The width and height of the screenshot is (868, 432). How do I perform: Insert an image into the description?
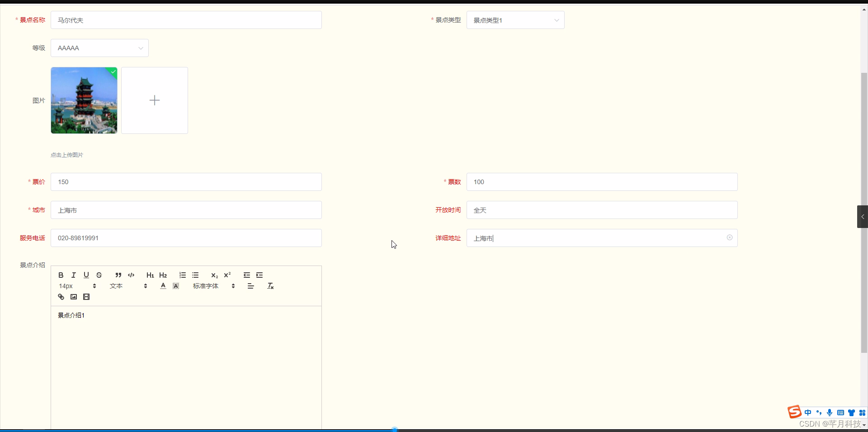pyautogui.click(x=74, y=297)
